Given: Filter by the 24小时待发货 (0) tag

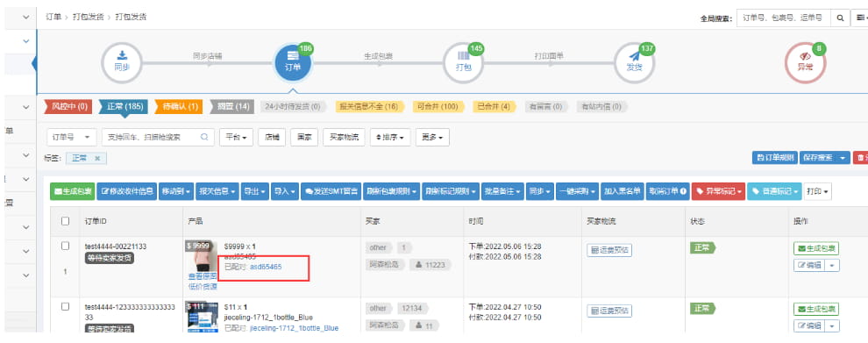Looking at the screenshot, I should click(293, 106).
